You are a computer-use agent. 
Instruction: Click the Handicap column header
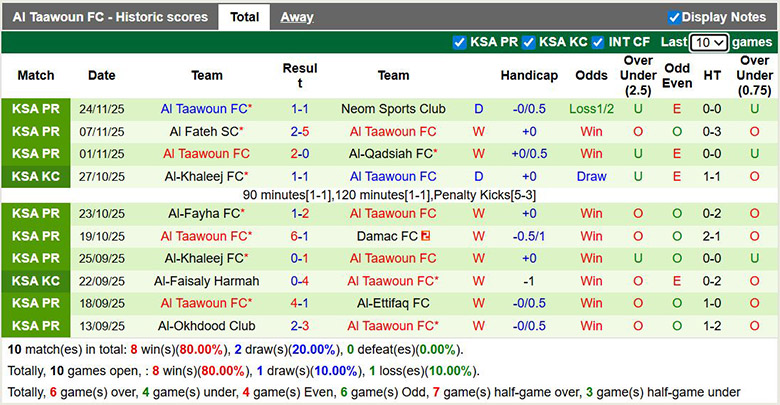(529, 75)
